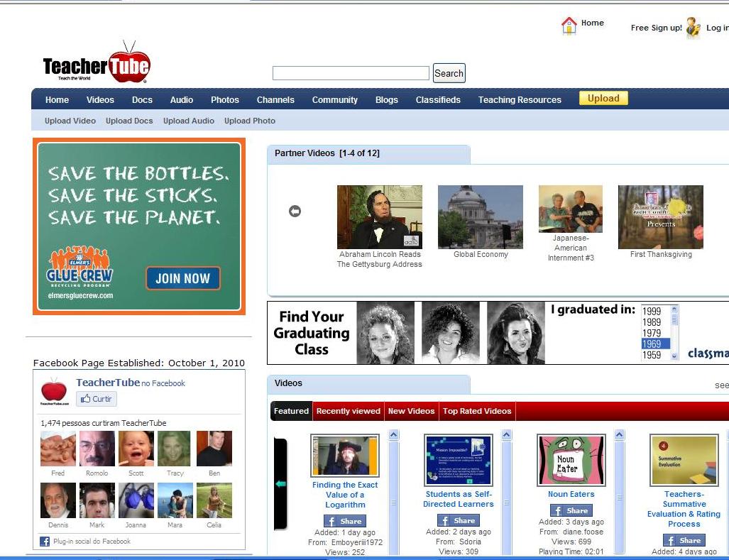Share Noun Eaters video on Facebook
This screenshot has height=560, width=729.
coord(571,510)
